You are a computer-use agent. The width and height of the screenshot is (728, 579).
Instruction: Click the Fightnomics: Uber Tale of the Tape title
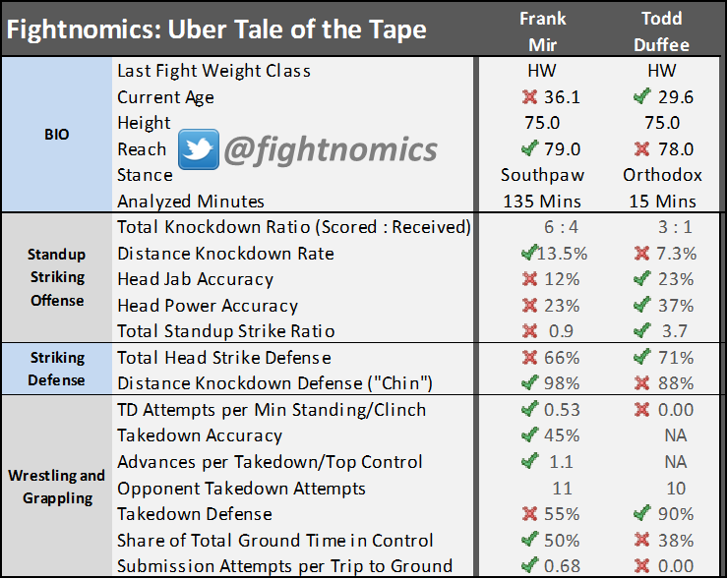point(217,29)
